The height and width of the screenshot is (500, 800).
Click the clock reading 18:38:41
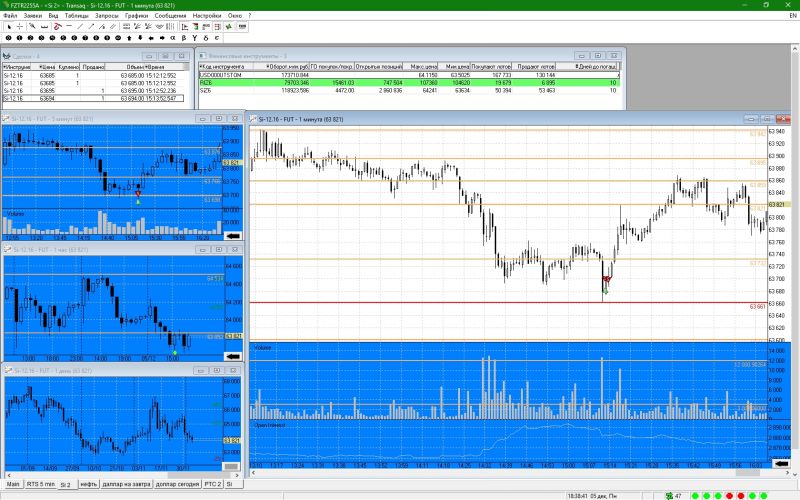[578, 495]
